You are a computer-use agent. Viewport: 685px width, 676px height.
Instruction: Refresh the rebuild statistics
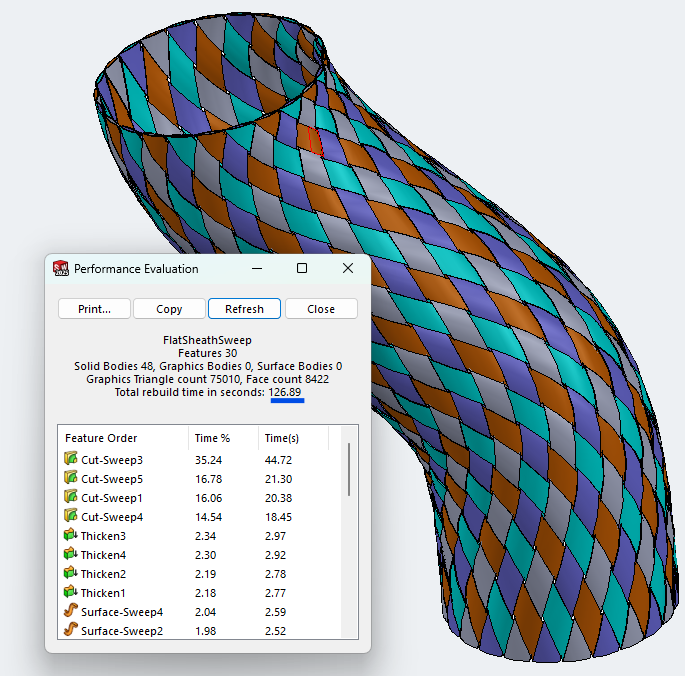coord(244,309)
